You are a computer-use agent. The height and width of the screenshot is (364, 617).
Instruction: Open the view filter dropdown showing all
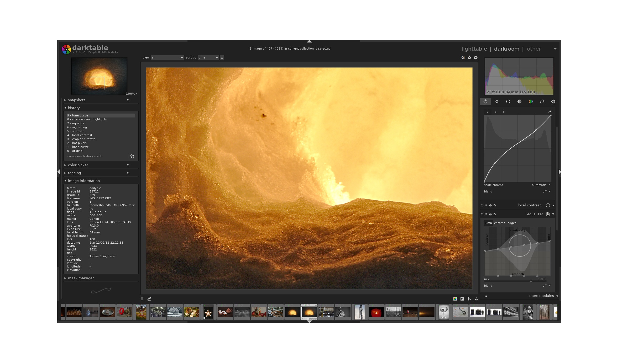[167, 57]
